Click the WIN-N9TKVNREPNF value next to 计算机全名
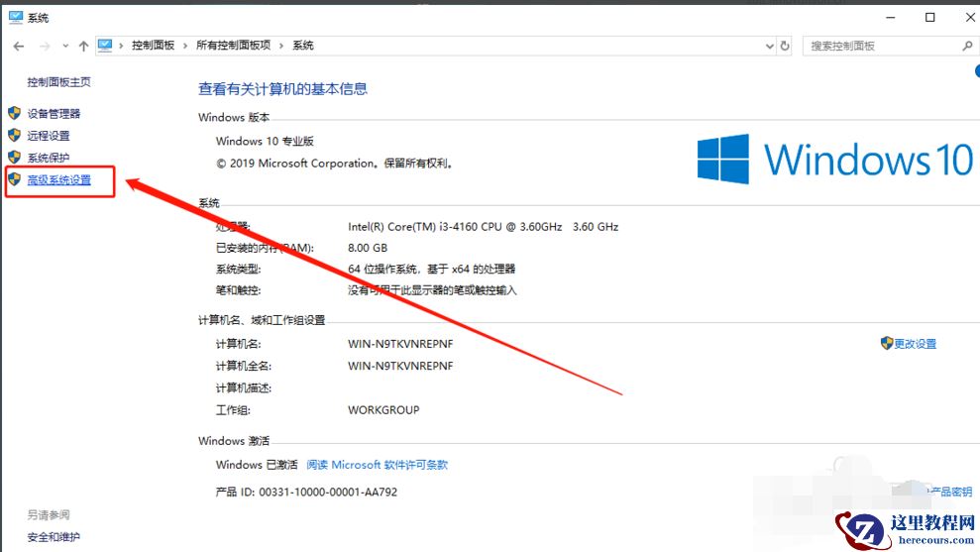Image resolution: width=980 pixels, height=552 pixels. [400, 366]
